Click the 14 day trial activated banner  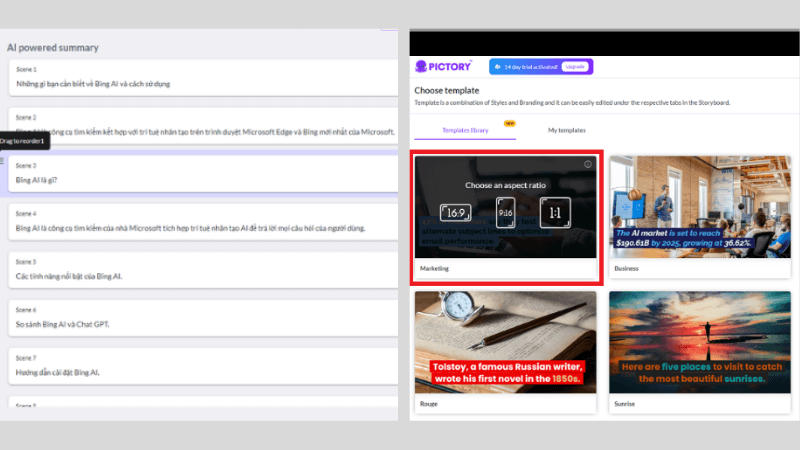click(x=541, y=67)
